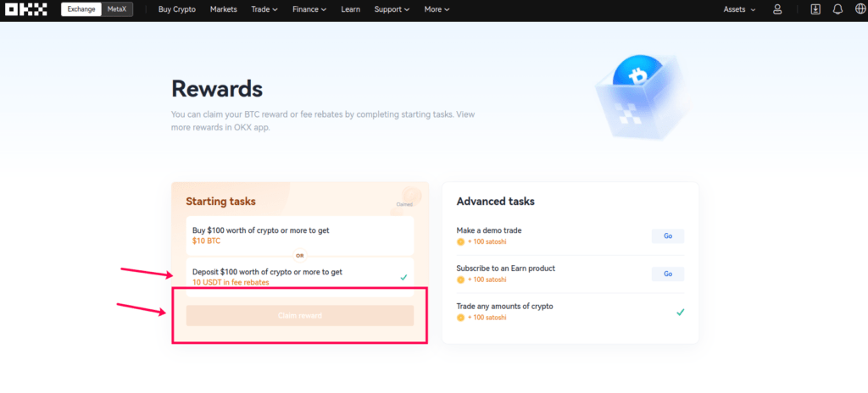The height and width of the screenshot is (393, 868).
Task: Expand the More dropdown menu
Action: (437, 9)
